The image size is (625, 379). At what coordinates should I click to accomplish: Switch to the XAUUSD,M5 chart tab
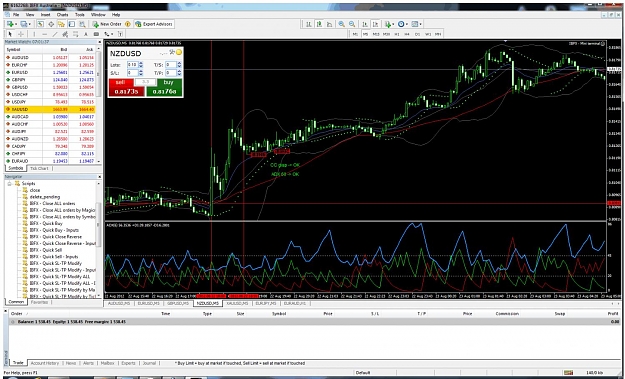pos(237,303)
